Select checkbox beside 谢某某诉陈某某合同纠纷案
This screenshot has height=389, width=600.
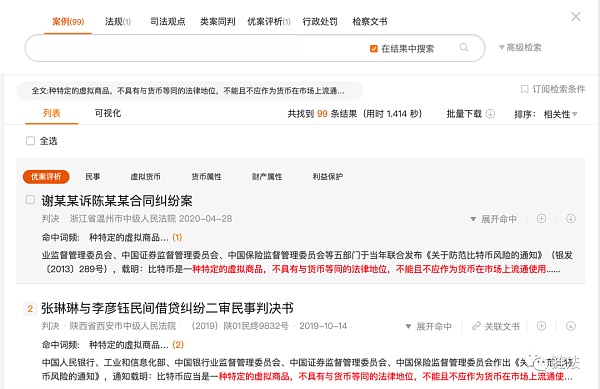30,200
